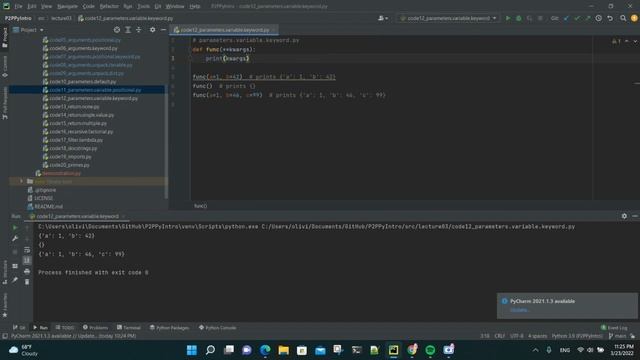Toggle soft-wrap in the Run console

click(x=27, y=249)
